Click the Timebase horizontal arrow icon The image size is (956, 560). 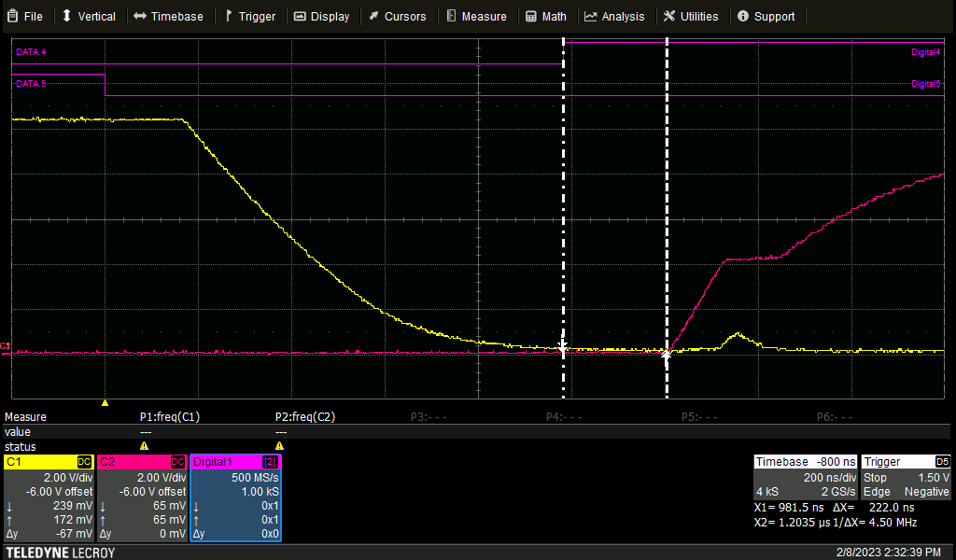(140, 16)
